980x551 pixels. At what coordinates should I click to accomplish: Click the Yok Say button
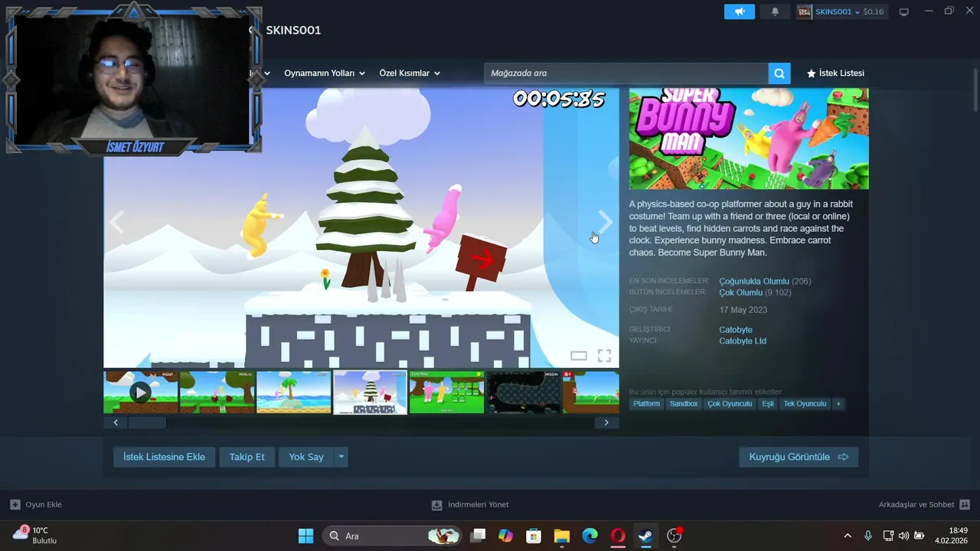[306, 457]
